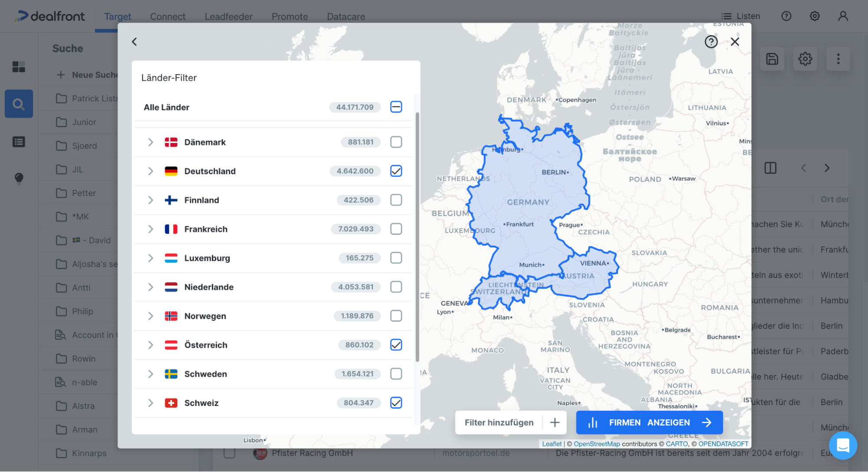This screenshot has height=472, width=868.
Task: Expand the Österreich regions list
Action: (x=150, y=345)
